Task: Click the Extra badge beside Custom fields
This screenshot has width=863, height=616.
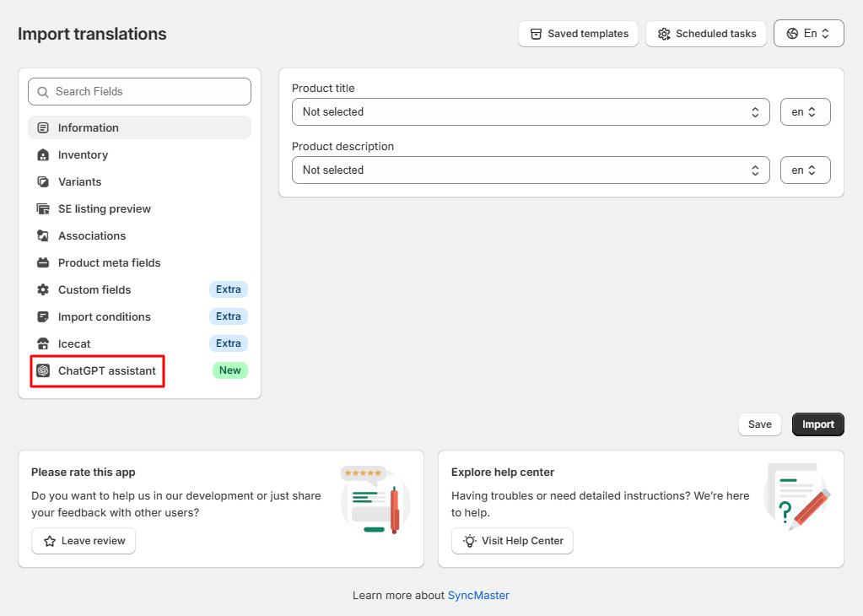Action: (229, 289)
